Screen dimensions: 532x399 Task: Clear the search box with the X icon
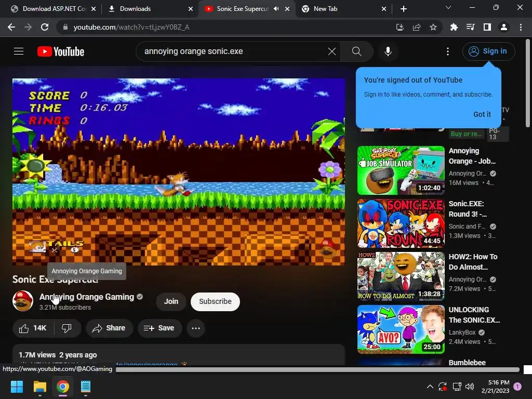[x=332, y=51]
